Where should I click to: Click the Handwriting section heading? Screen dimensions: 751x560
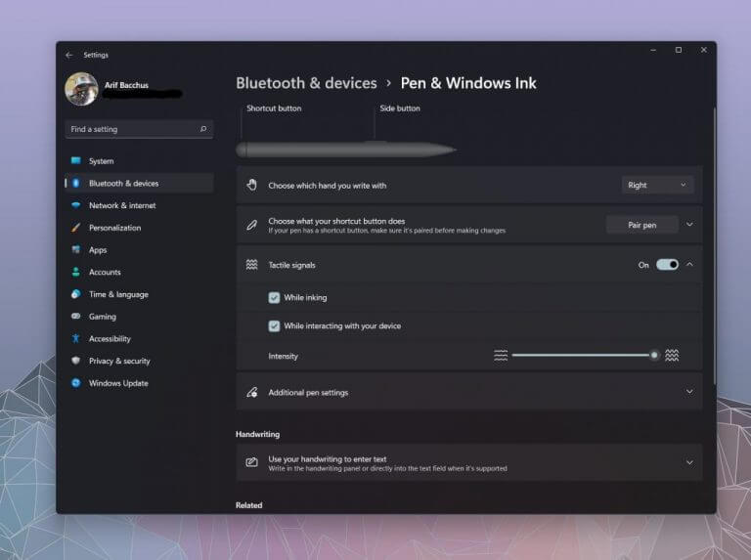click(258, 434)
